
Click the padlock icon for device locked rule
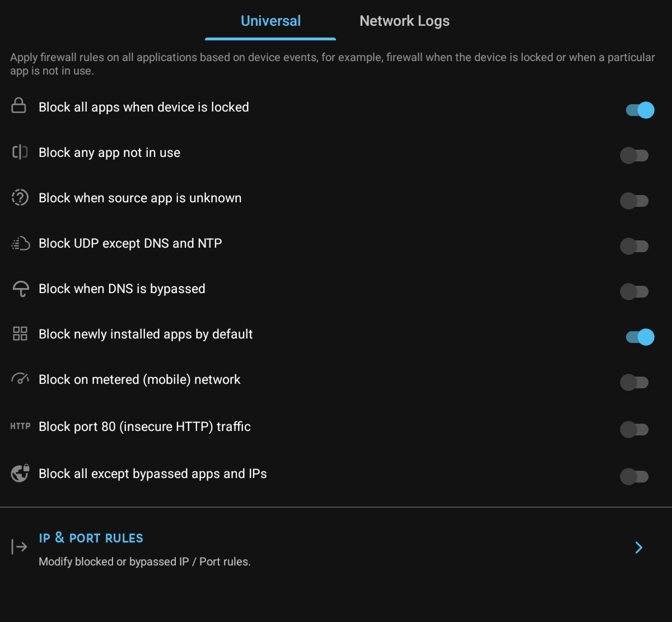[x=19, y=106]
